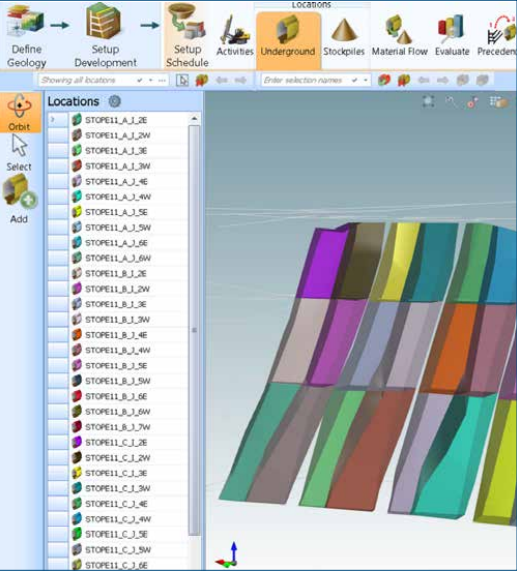
Task: Choose the Select pointer tool
Action: 19,153
